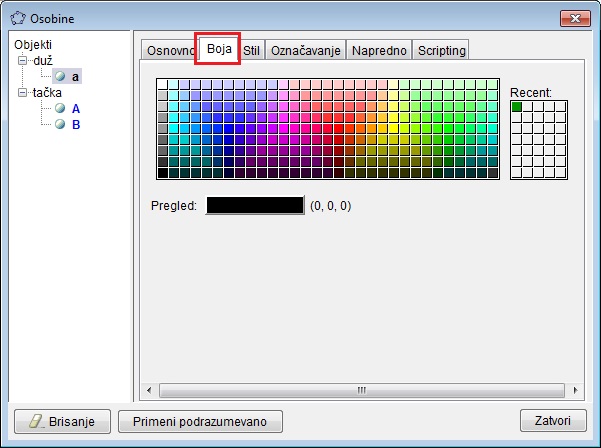Viewport: 601px width, 448px height.
Task: Click the GeoGebra icon in title bar
Action: [18, 18]
